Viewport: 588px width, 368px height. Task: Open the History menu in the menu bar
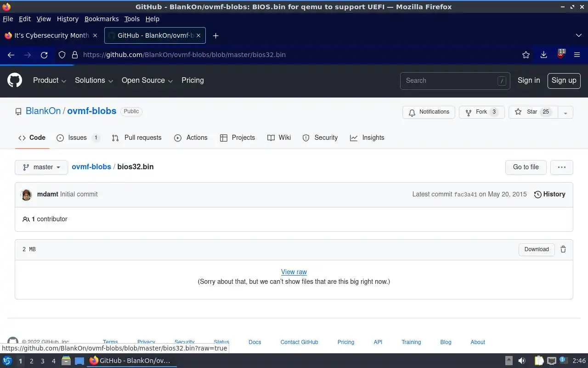click(x=68, y=19)
